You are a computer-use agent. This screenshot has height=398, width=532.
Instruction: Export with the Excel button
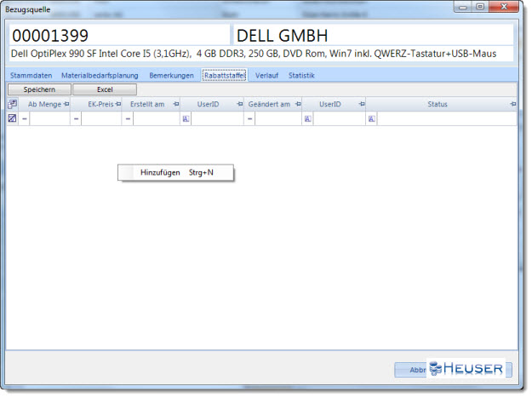105,89
